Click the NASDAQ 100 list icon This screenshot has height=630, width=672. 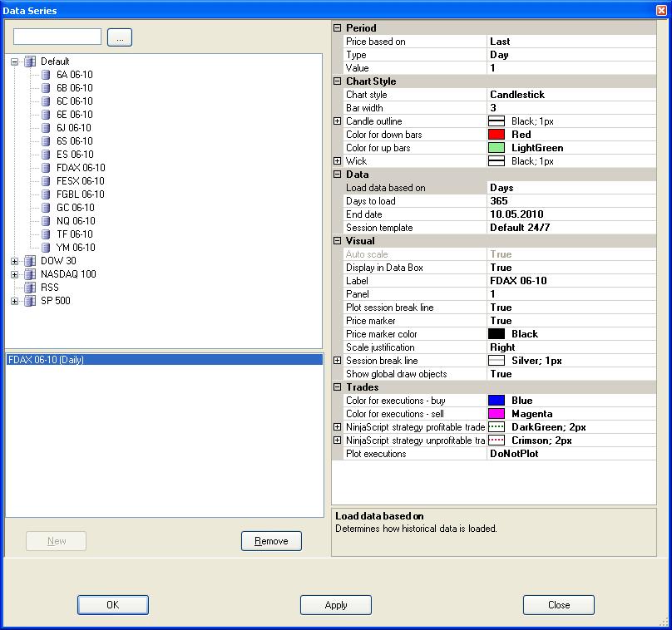coord(30,274)
